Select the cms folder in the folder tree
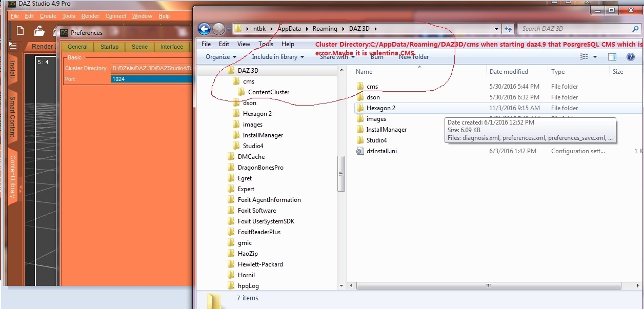The height and width of the screenshot is (309, 644). [248, 81]
